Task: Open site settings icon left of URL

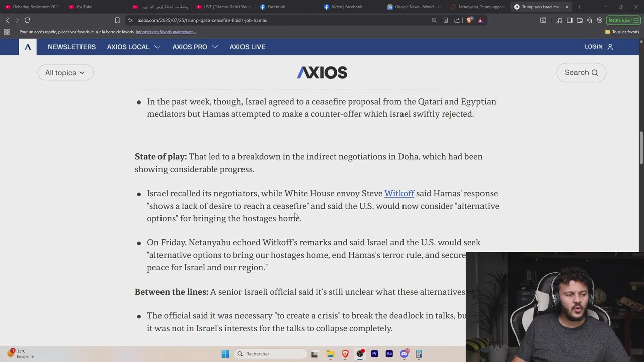Action: click(x=130, y=20)
